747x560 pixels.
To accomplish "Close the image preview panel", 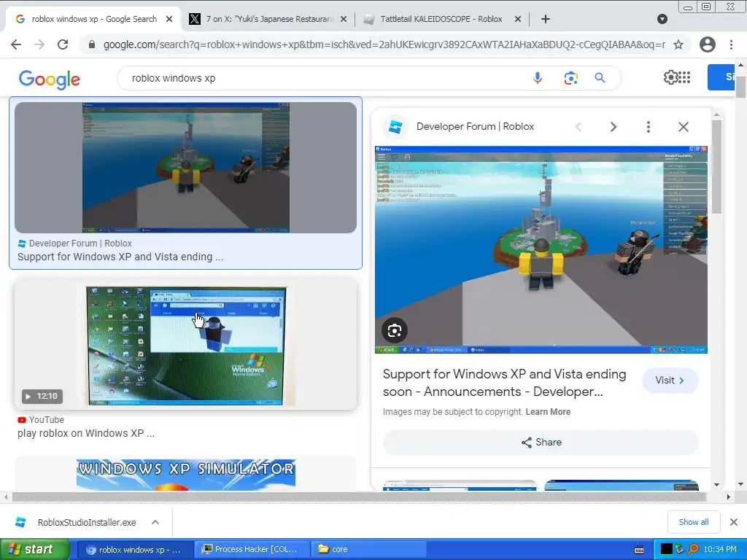I will (x=684, y=127).
